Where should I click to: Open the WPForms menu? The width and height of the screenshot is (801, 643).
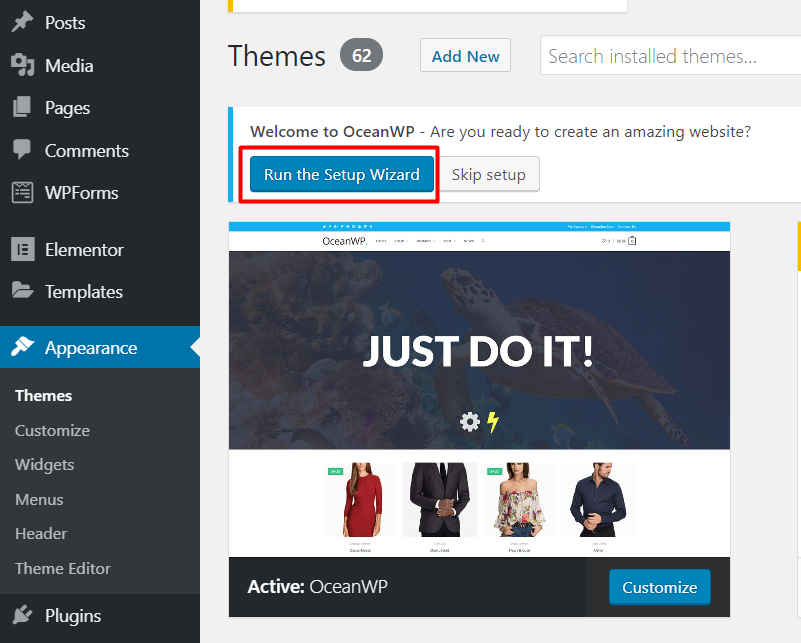100,193
